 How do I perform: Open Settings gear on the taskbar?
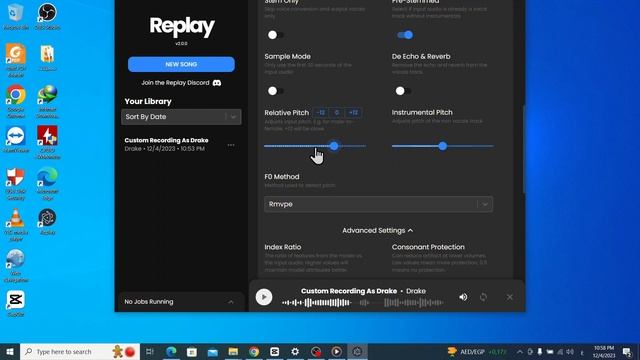(x=295, y=351)
